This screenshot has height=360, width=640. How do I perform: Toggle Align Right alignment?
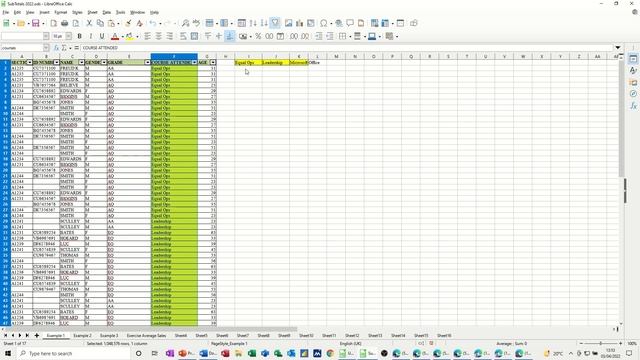[x=169, y=36]
